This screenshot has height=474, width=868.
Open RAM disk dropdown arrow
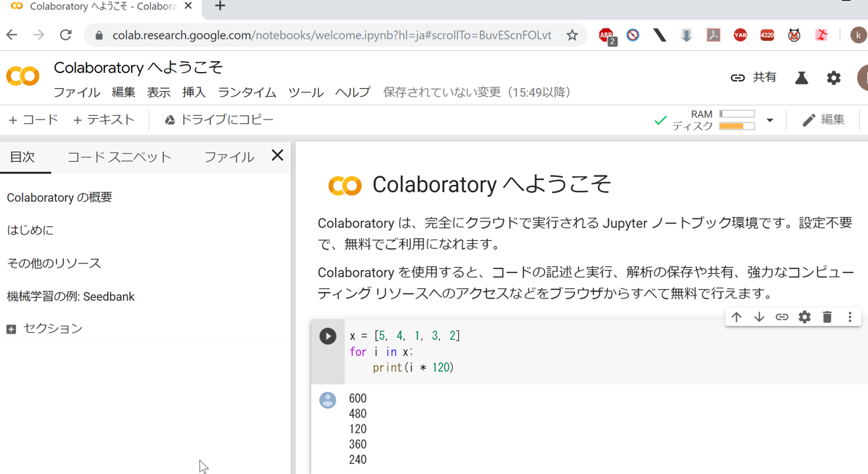pyautogui.click(x=770, y=120)
